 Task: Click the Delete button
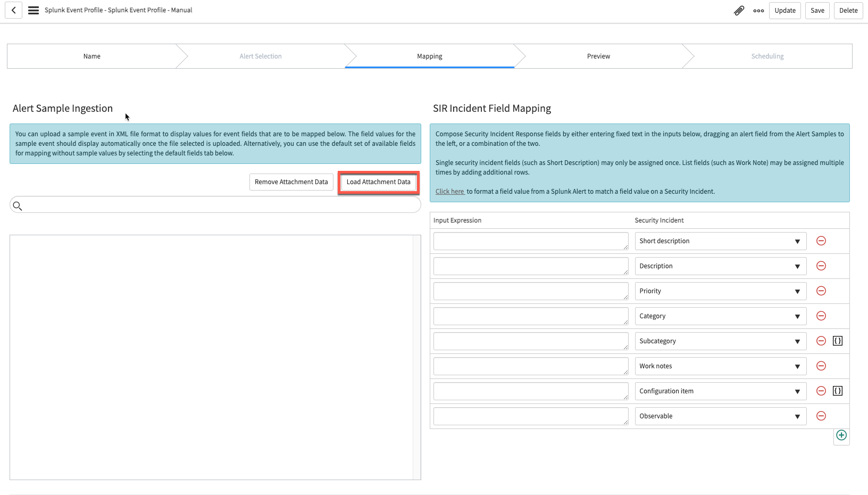[x=848, y=11]
